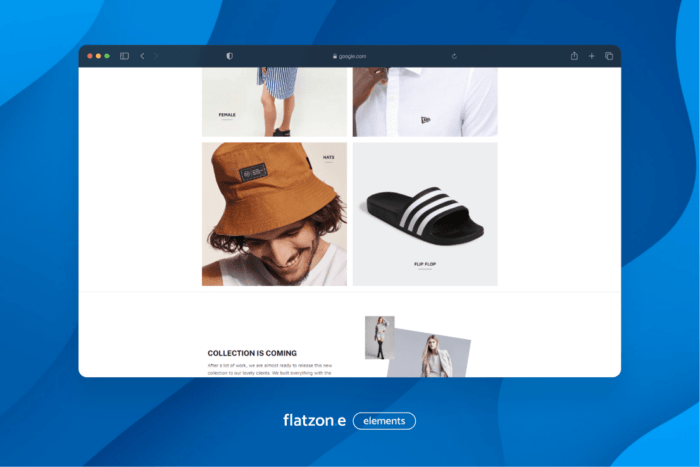Open the Hats category label
Viewport: 700px width, 467px height.
tap(328, 157)
